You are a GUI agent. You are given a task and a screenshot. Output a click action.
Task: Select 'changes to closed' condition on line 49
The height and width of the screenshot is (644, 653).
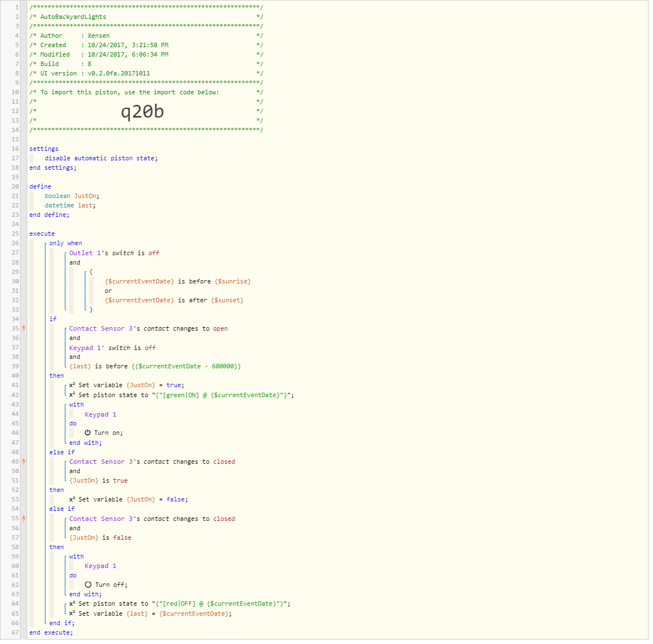152,462
